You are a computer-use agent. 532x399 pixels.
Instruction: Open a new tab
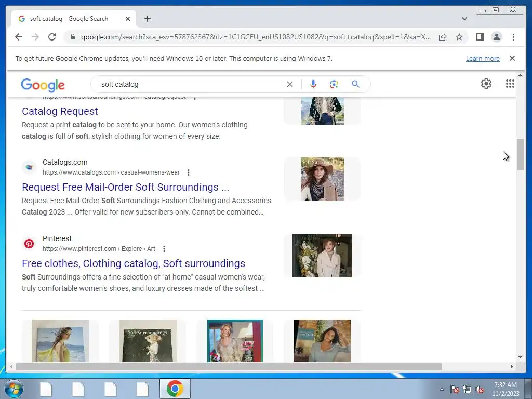coord(147,19)
